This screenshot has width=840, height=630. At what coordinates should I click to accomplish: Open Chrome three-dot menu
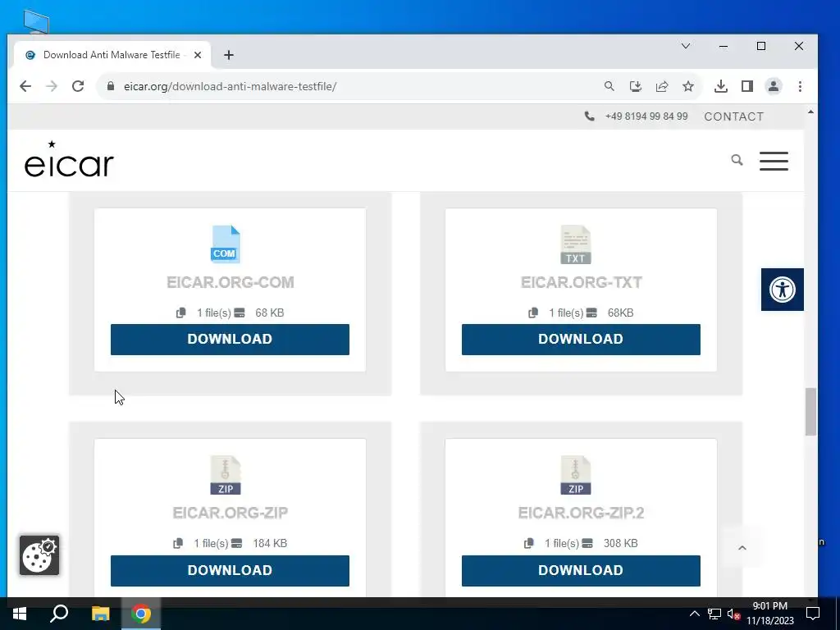tap(800, 86)
